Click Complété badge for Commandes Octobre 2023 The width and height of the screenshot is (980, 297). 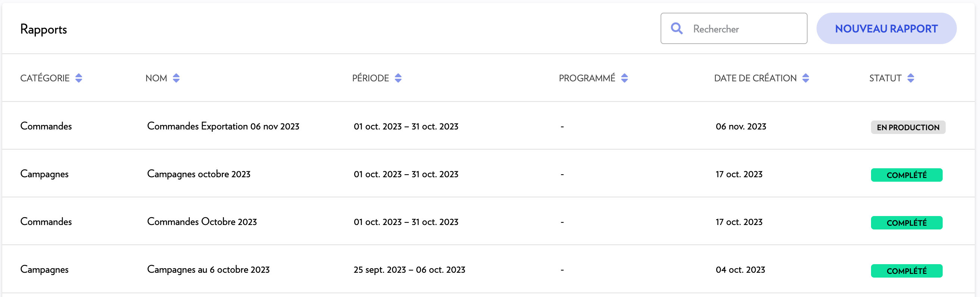click(x=906, y=223)
